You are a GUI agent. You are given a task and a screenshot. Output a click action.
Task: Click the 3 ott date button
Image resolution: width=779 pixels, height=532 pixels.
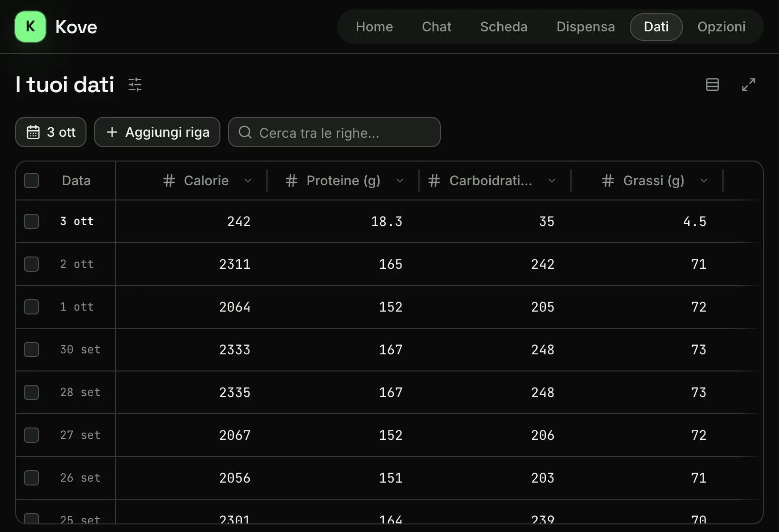point(51,132)
